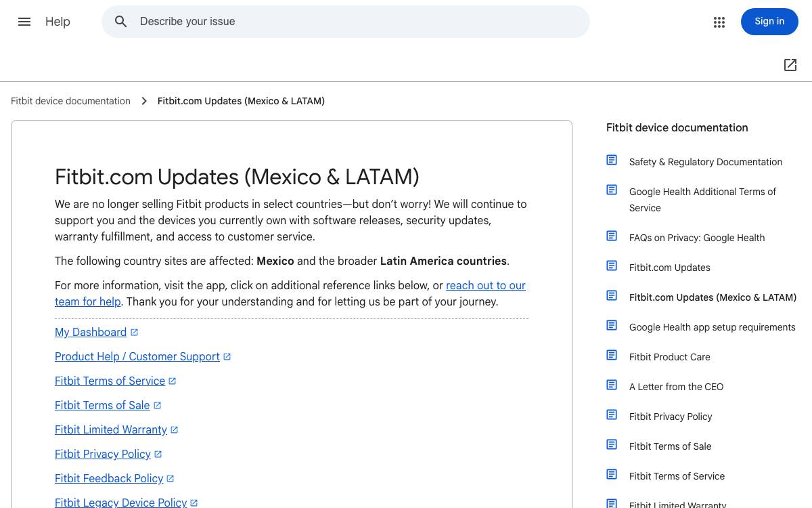Click the search magnifier icon
This screenshot has height=508, width=812.
(121, 22)
